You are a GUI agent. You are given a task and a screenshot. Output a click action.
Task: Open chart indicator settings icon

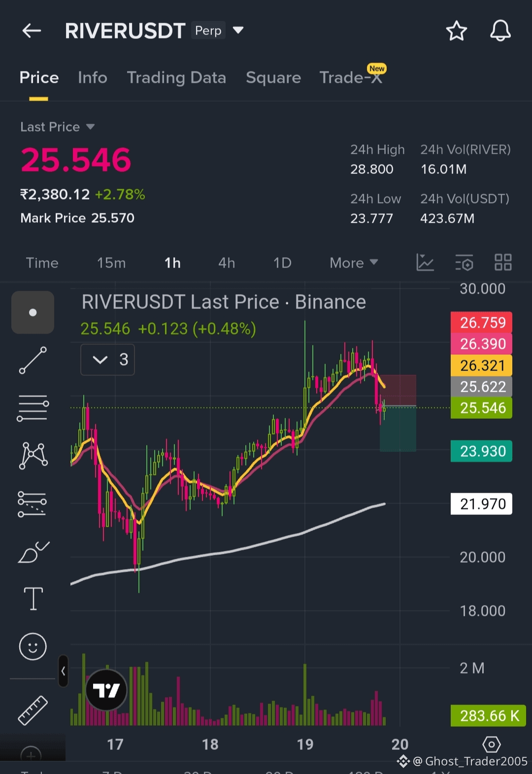point(464,263)
